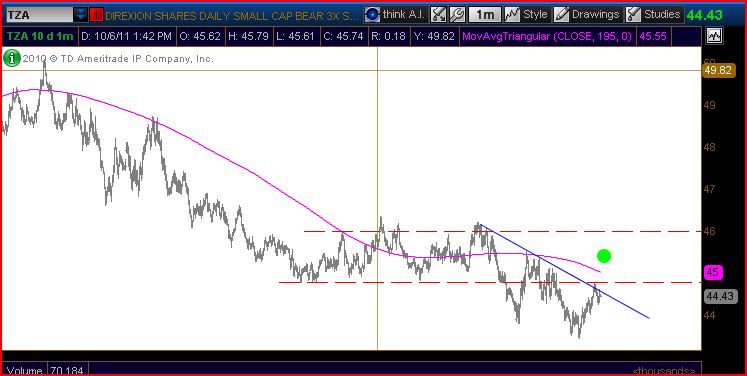Click the red number 1 symbol badge
Viewport: 747px width, 376px height.
tap(96, 15)
